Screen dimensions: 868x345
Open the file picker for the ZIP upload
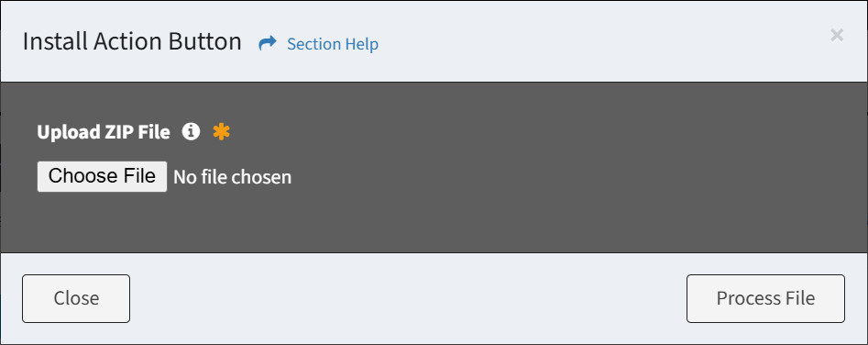102,177
